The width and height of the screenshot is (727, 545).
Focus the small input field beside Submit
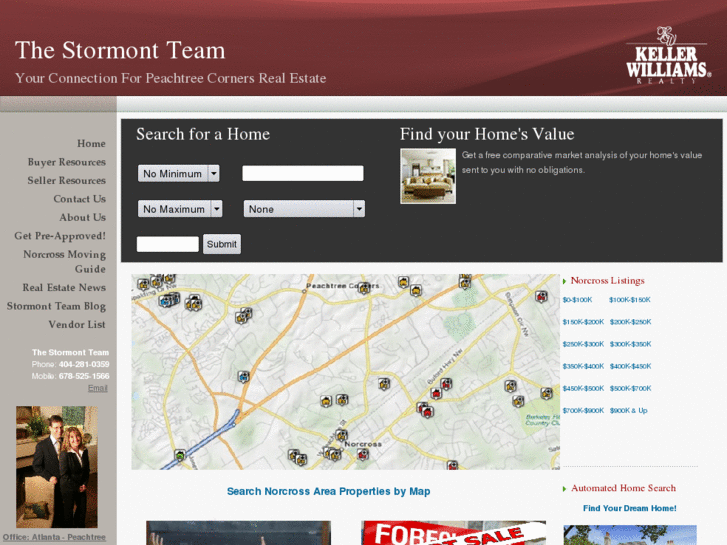167,244
